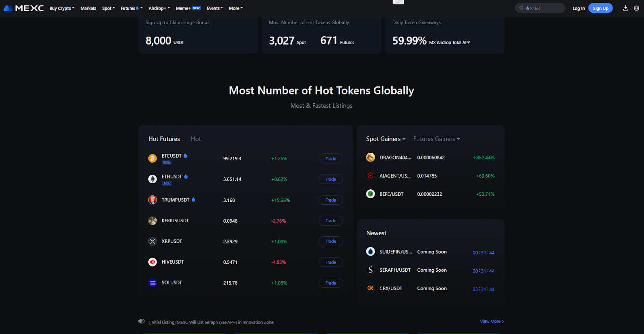Open the download app icon

tap(625, 8)
